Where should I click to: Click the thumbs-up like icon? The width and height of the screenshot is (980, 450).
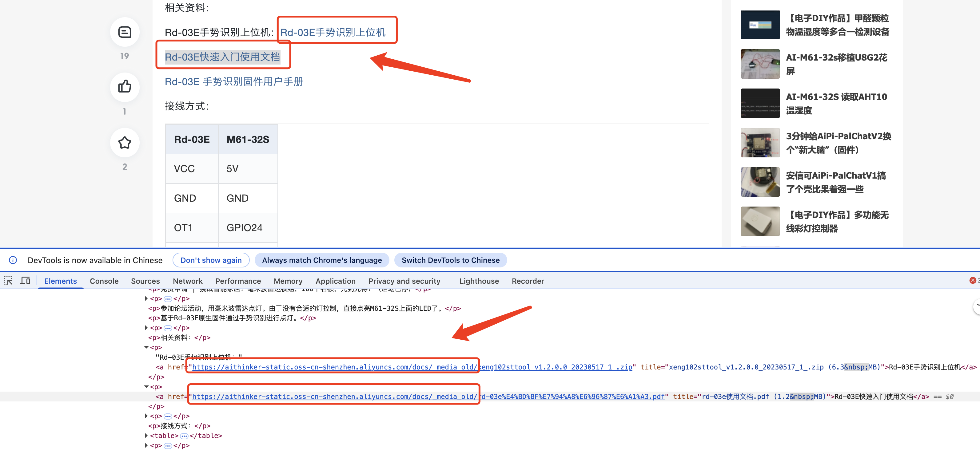124,87
